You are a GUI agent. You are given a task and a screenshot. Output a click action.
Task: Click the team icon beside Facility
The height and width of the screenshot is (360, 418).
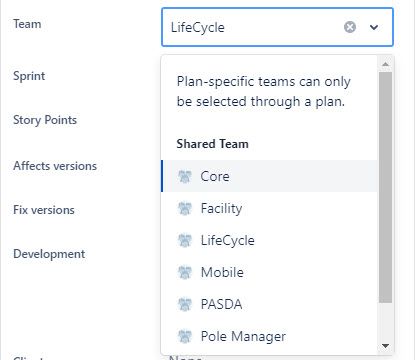tap(185, 208)
